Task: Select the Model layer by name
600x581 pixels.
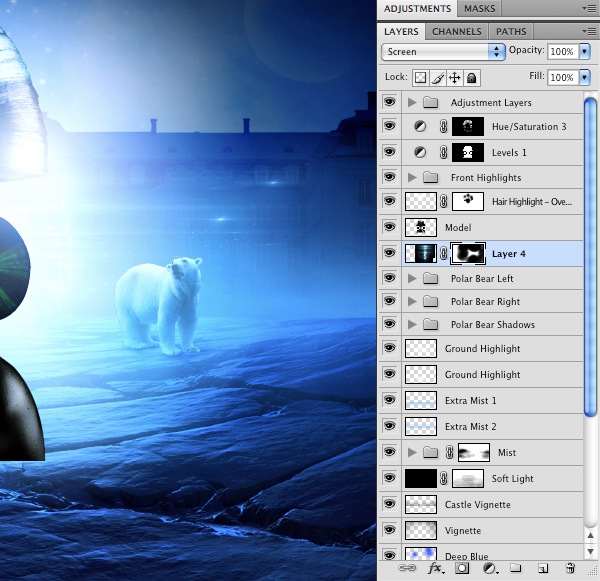Action: coord(458,227)
